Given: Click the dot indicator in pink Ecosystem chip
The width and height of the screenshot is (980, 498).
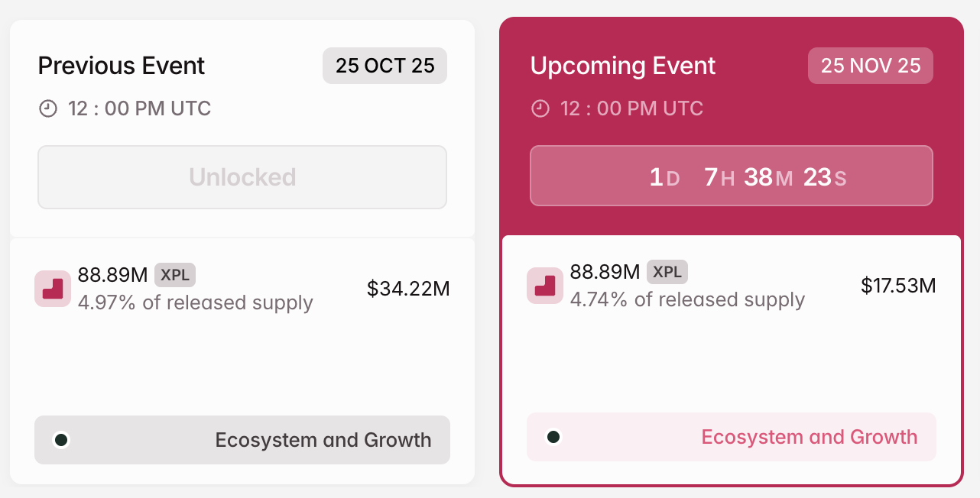Looking at the screenshot, I should (553, 437).
